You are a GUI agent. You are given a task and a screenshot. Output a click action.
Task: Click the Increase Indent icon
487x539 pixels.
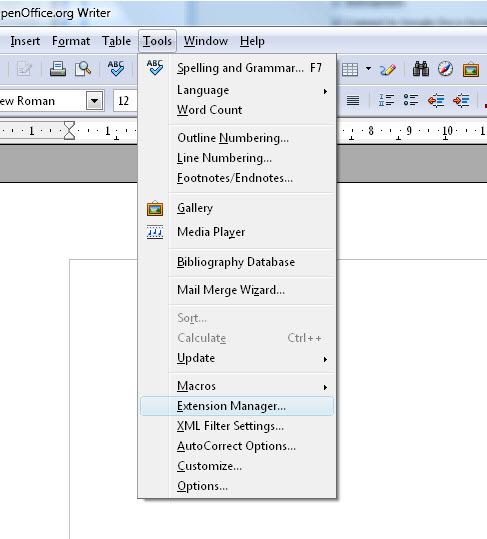pyautogui.click(x=461, y=101)
